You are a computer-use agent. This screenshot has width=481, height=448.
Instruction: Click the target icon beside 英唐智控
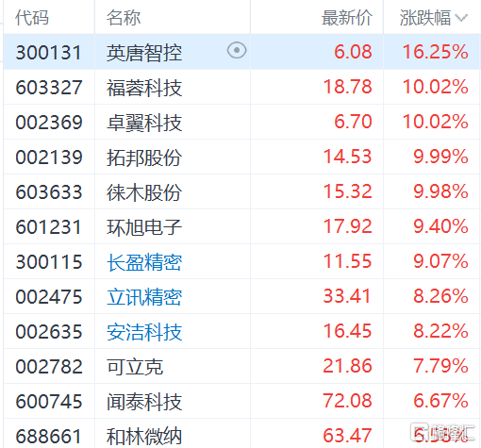click(x=237, y=50)
